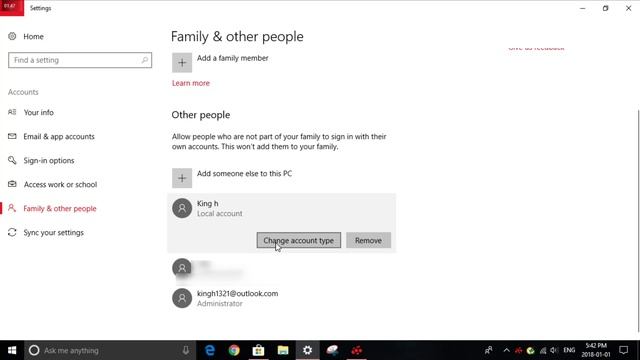The width and height of the screenshot is (640, 360).
Task: Click Add someone else to this PC
Action: [x=244, y=173]
